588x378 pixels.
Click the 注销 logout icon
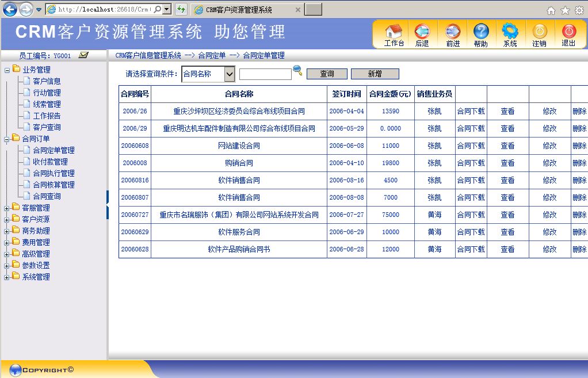click(539, 34)
